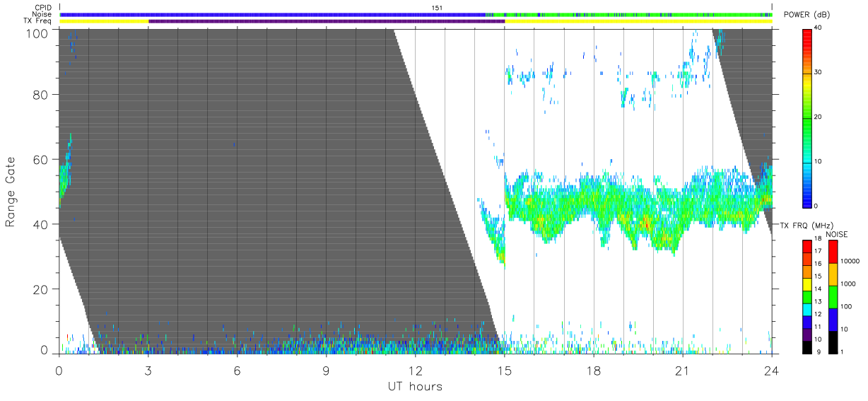Screen dimensions: 868x401
Task: Click the 40 label on power scale
Action: tap(819, 28)
